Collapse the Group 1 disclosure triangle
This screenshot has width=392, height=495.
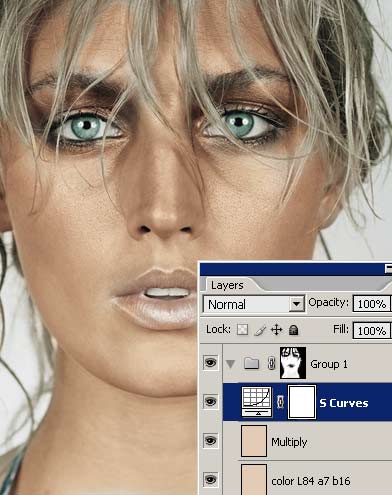click(x=230, y=364)
